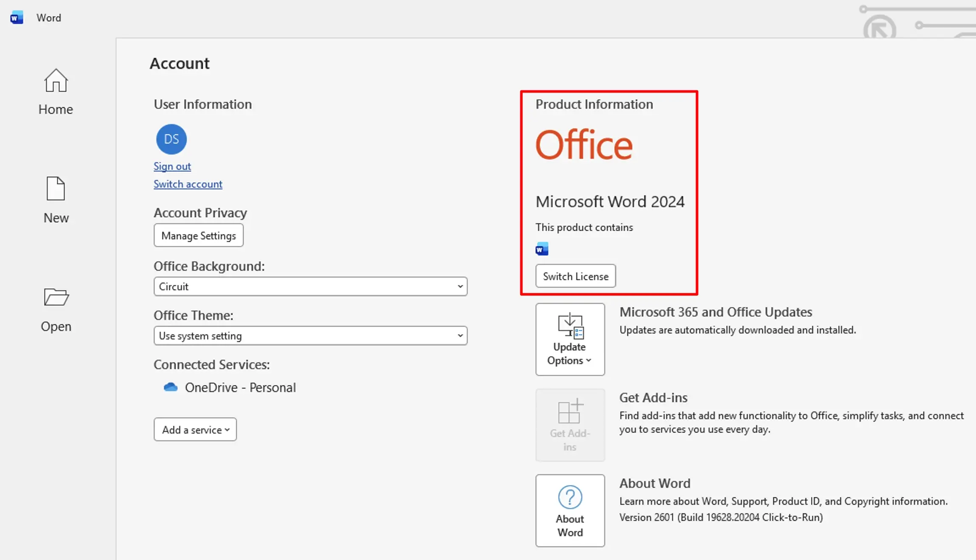Select Home label in sidebar
Image resolution: width=976 pixels, height=560 pixels.
[x=56, y=109]
